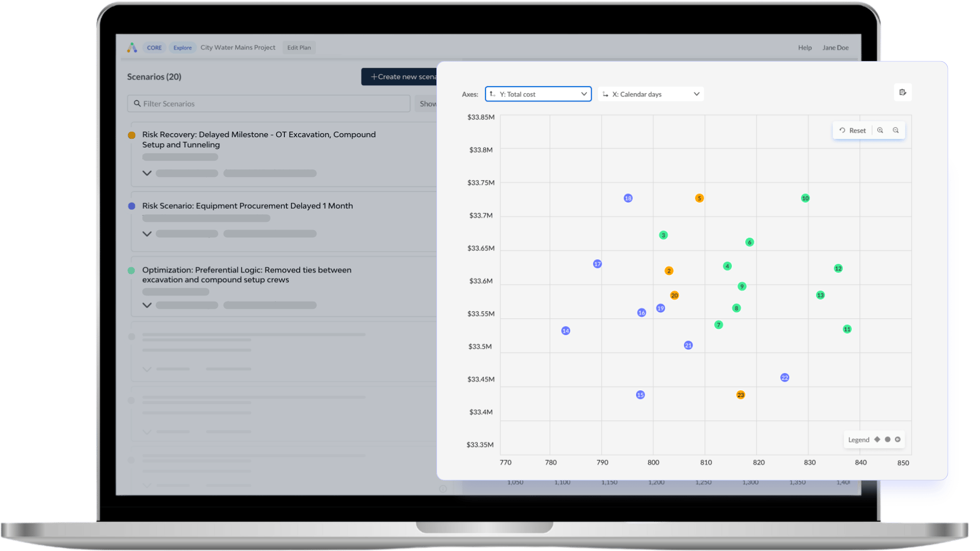Select the zoom-out magnifier icon on the chart
The image size is (980, 551).
tap(896, 130)
